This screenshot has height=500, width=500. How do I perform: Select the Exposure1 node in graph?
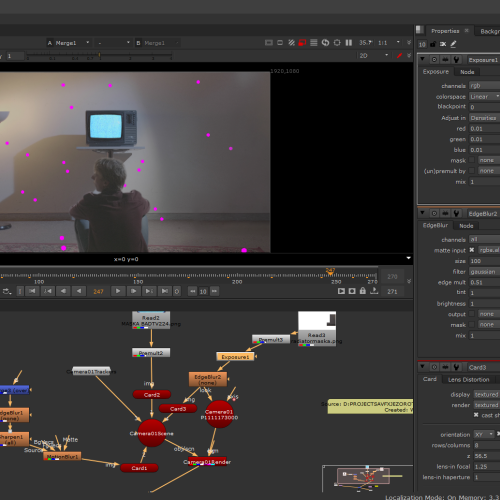pyautogui.click(x=236, y=357)
